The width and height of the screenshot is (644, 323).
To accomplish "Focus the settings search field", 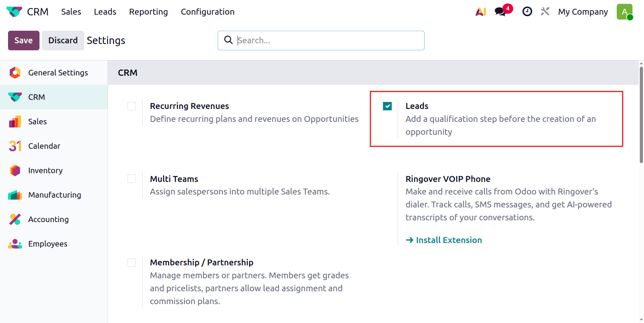I will pyautogui.click(x=321, y=41).
